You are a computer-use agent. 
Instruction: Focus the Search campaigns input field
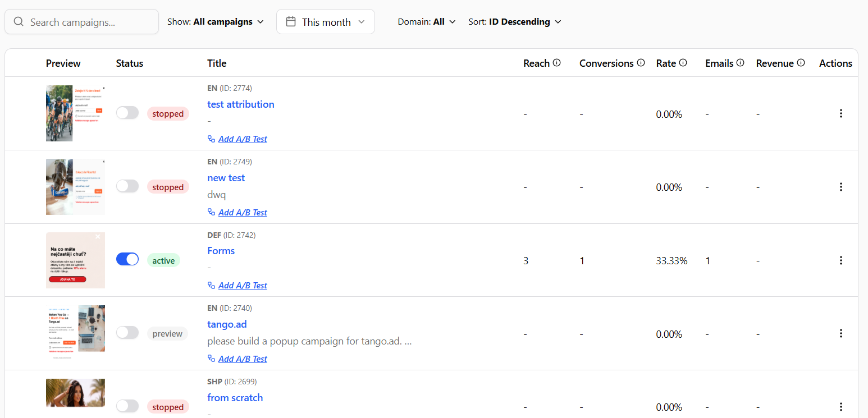[x=82, y=22]
